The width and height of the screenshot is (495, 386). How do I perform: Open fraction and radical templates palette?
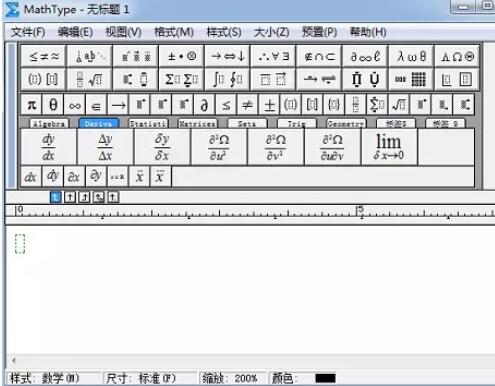(89, 79)
